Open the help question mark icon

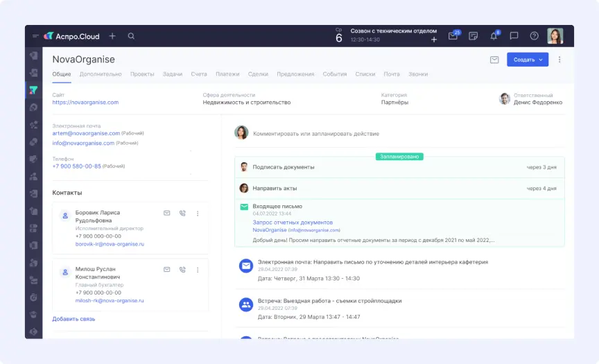tap(534, 36)
